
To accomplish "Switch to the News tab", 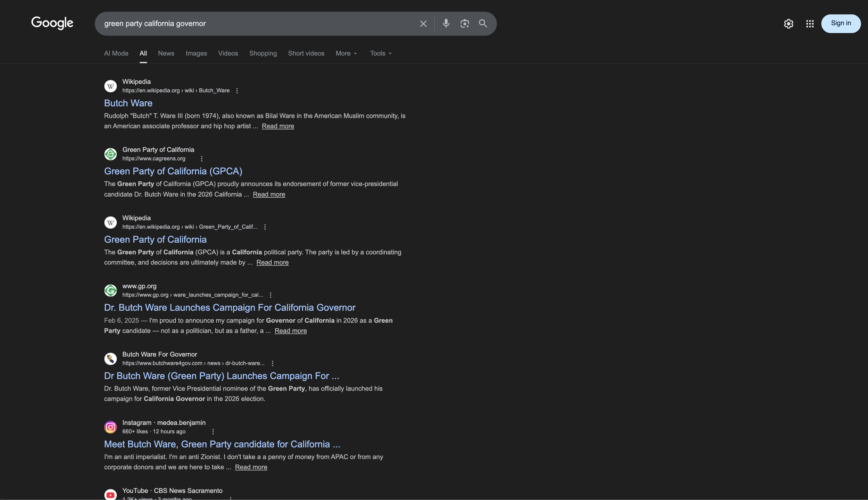I will (x=166, y=54).
